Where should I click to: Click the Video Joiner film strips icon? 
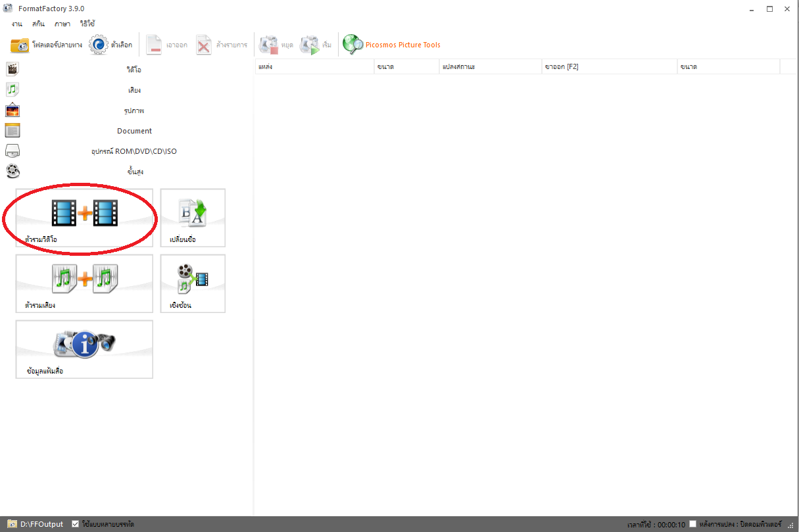pyautogui.click(x=85, y=213)
